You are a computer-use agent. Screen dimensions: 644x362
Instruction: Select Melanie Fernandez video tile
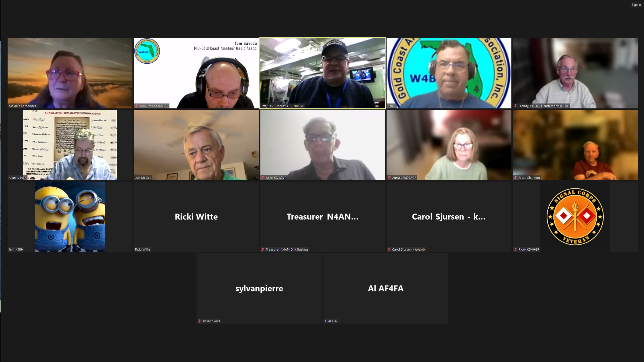tap(70, 73)
